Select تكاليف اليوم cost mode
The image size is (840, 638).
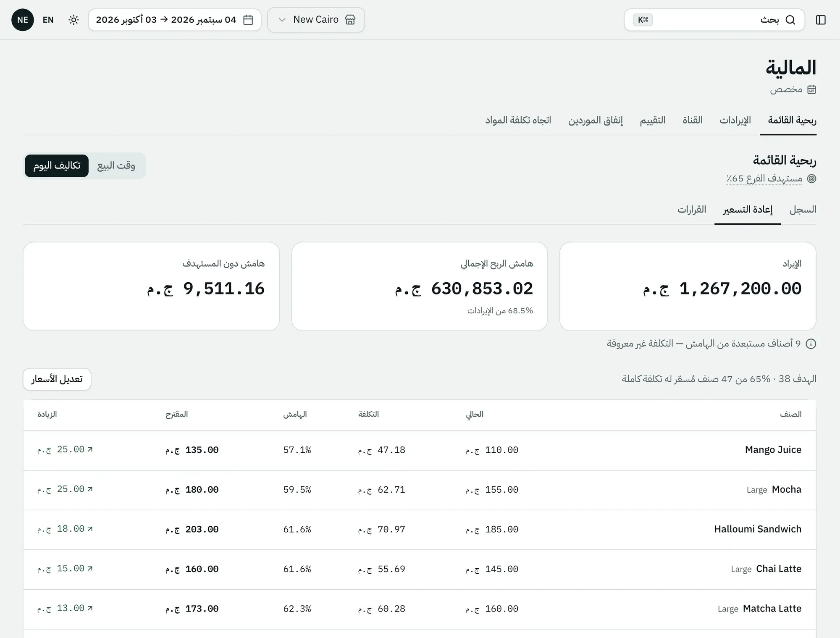pos(57,166)
